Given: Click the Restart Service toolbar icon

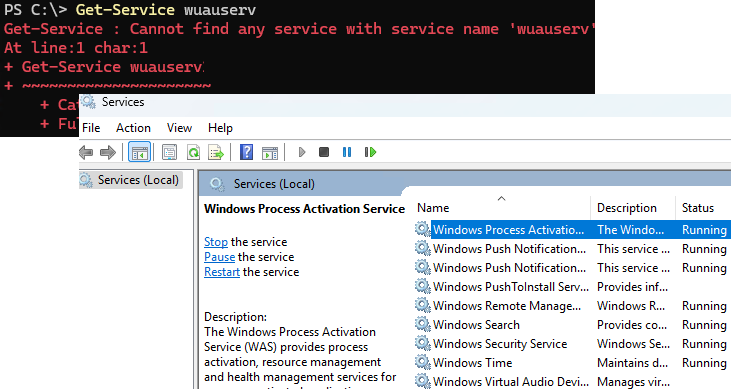Looking at the screenshot, I should point(370,152).
